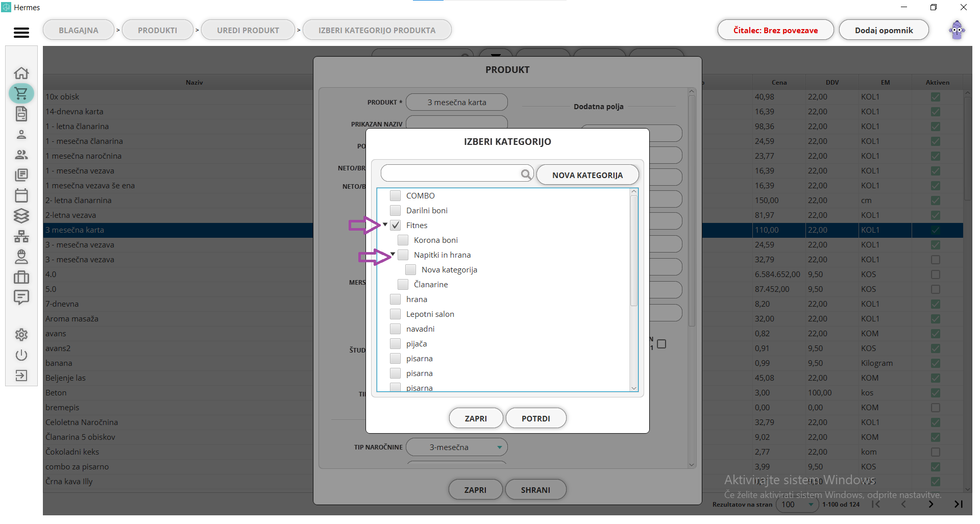The width and height of the screenshot is (980, 524).
Task: Select the hrana category row
Action: coord(504,299)
